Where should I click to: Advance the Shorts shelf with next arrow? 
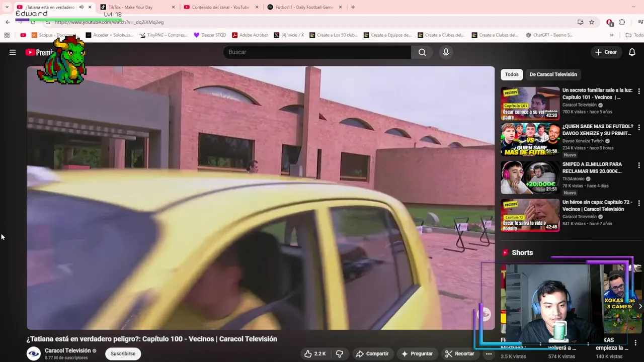coord(640,306)
